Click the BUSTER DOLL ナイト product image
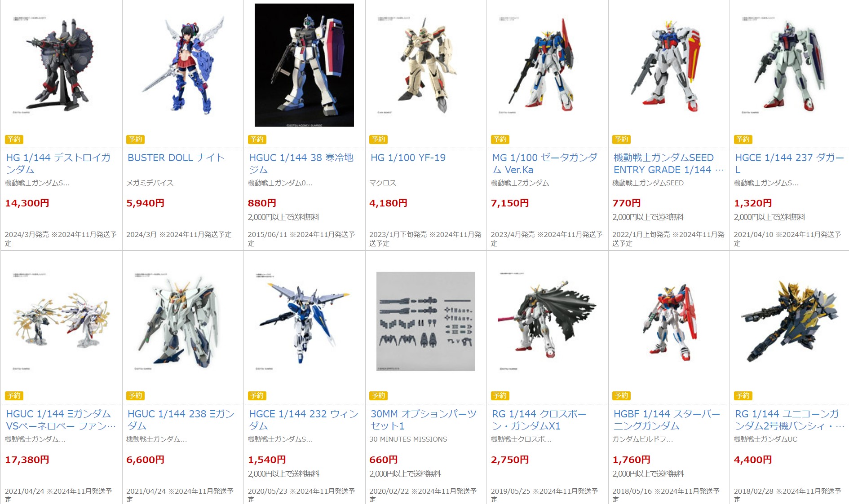This screenshot has width=849, height=504. [183, 66]
